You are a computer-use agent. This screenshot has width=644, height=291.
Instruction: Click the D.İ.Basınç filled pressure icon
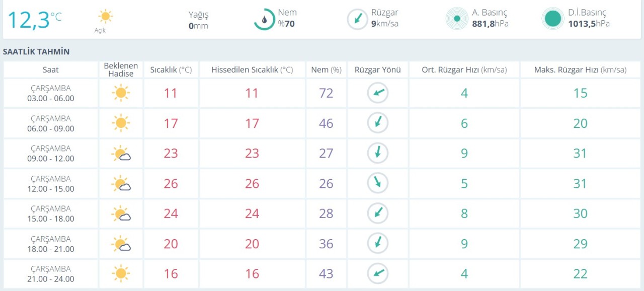point(552,19)
